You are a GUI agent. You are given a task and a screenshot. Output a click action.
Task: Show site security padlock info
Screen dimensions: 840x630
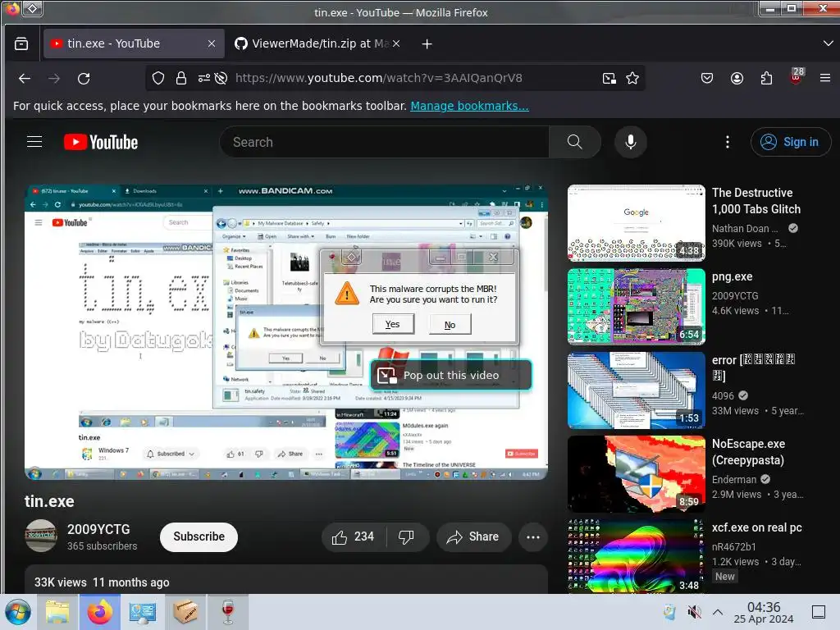tap(181, 78)
